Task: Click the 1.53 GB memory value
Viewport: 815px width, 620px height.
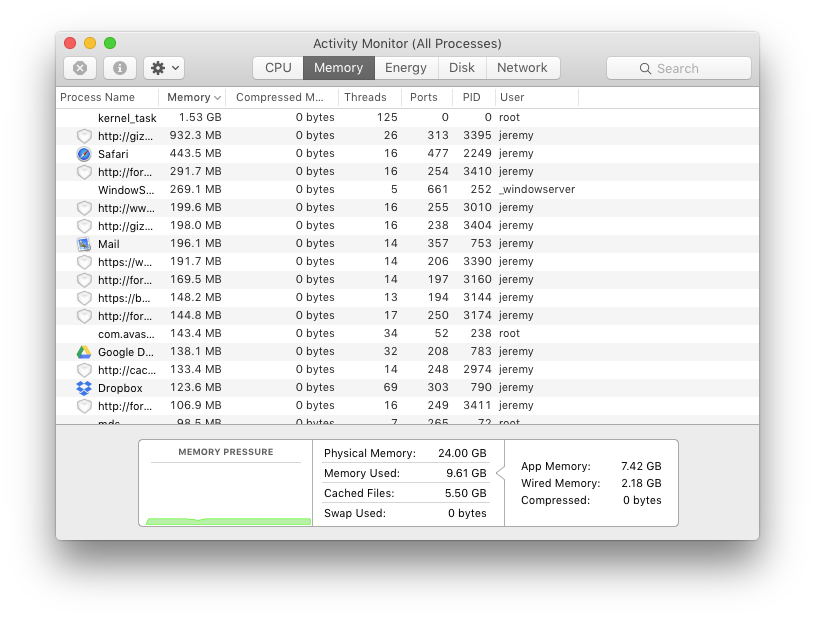Action: pyautogui.click(x=200, y=117)
